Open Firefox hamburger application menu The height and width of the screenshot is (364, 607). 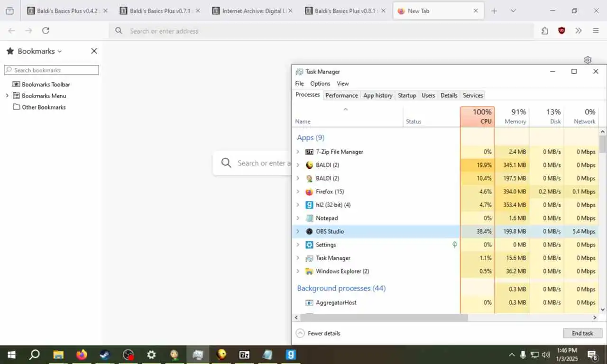[596, 31]
